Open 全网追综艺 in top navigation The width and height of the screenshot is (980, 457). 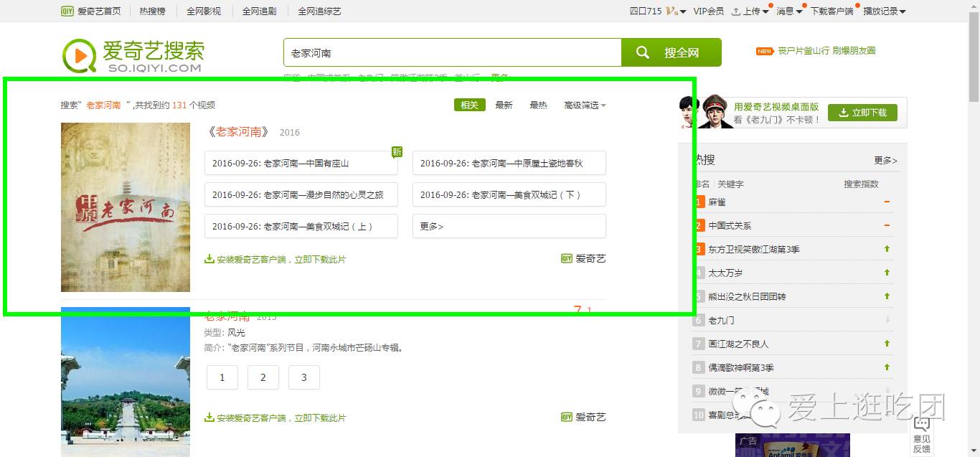319,11
